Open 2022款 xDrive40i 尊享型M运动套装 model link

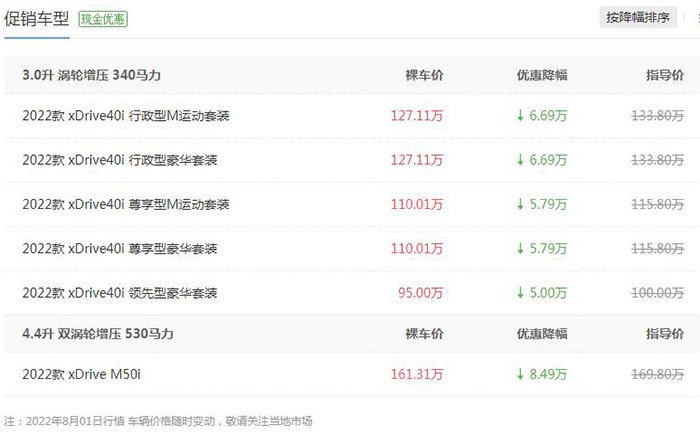pos(126,204)
